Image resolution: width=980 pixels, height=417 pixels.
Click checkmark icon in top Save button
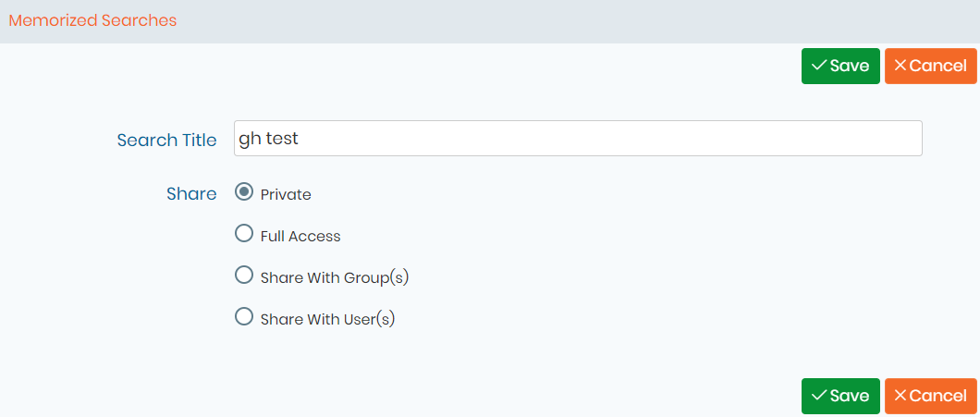pyautogui.click(x=819, y=65)
